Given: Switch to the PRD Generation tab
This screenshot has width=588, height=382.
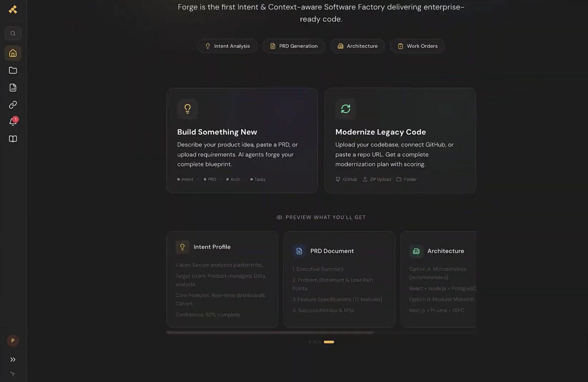Looking at the screenshot, I should [293, 46].
